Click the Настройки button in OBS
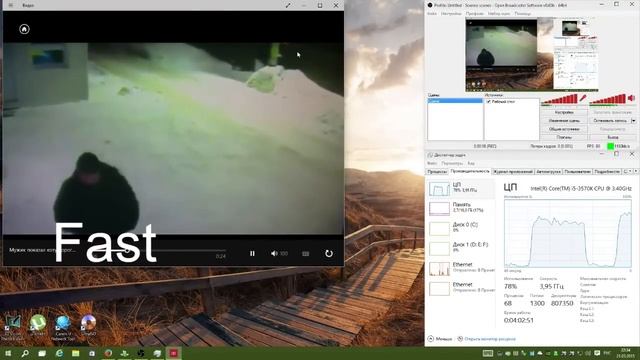 click(x=564, y=112)
